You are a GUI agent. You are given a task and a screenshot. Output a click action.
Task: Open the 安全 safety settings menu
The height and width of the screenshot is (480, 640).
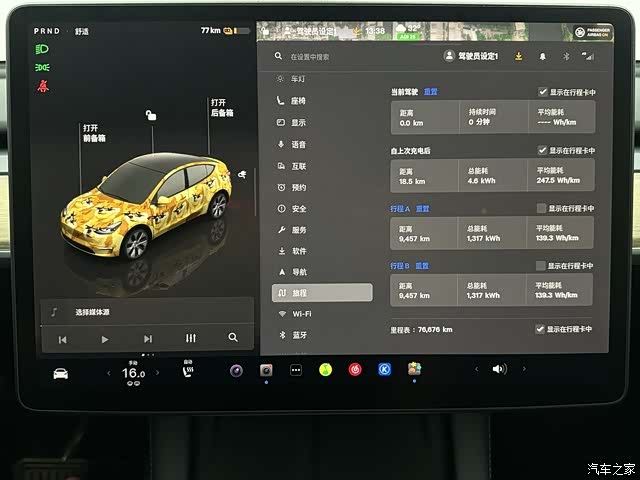291,209
